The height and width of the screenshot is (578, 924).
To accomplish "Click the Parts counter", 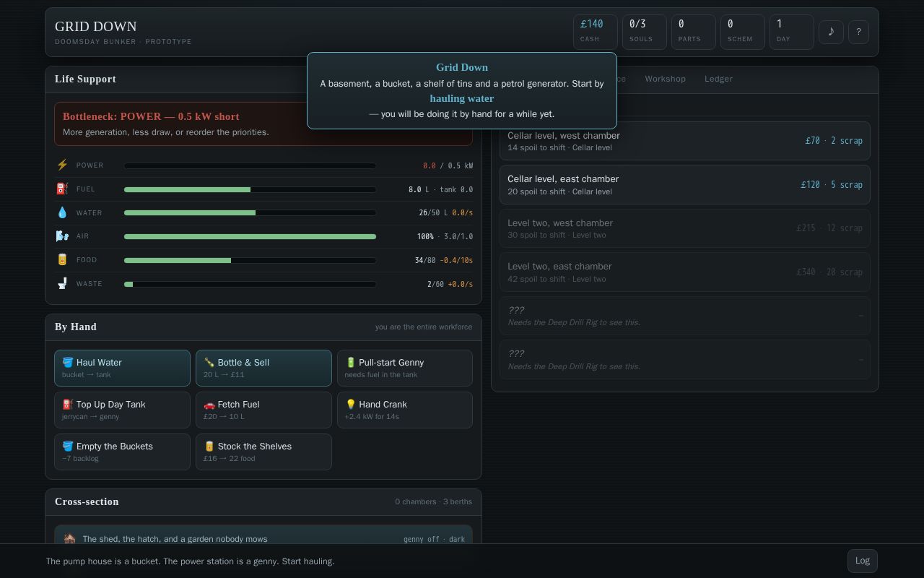I will [x=694, y=32].
